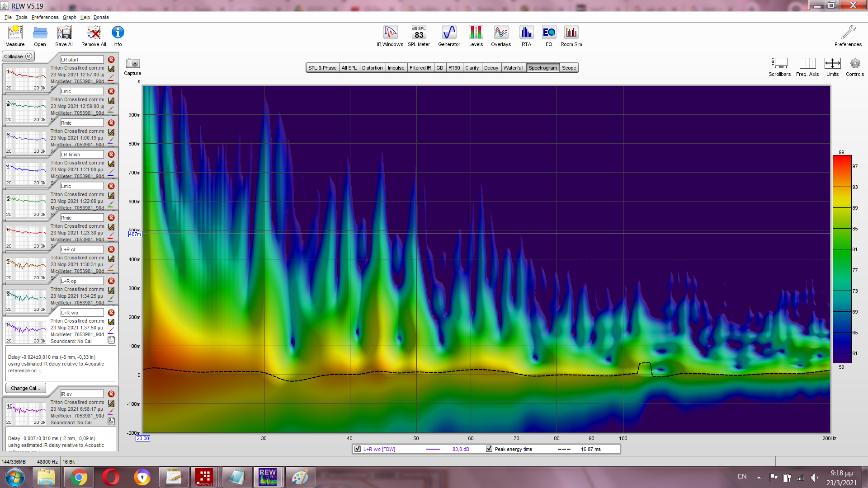Open the Graph menu
This screenshot has width=868, height=488.
coord(69,17)
